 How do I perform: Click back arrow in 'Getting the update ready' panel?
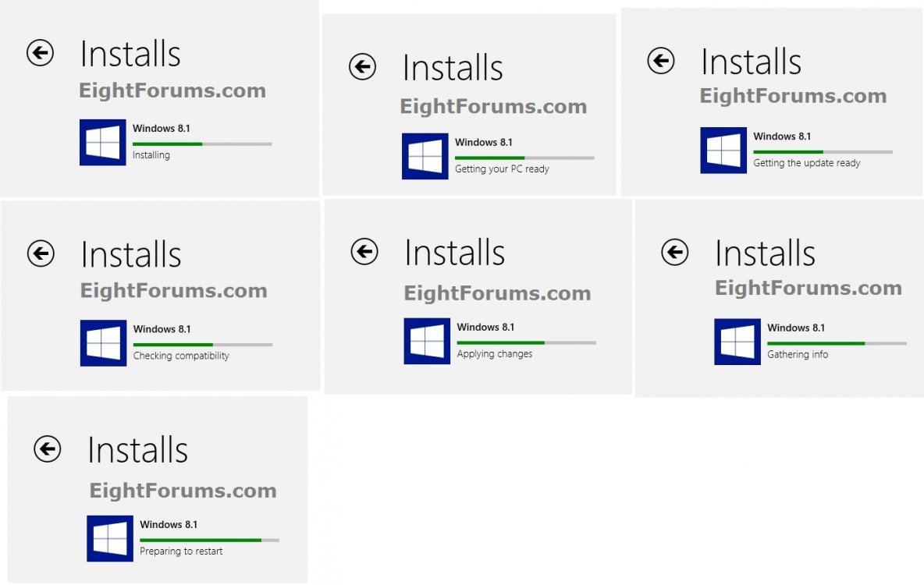(660, 61)
